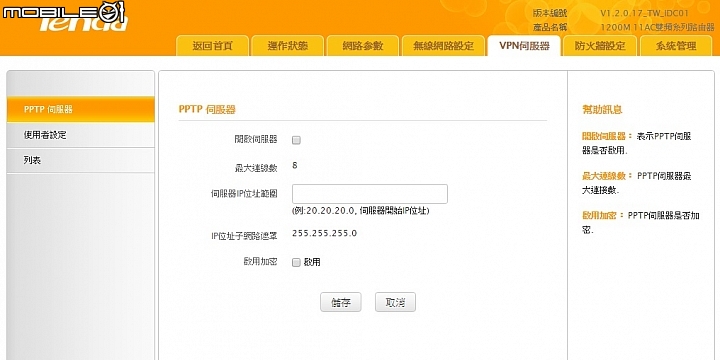Click the 255.255.255.0 subnet mask value
Viewport: 720px width, 360px height.
[324, 233]
